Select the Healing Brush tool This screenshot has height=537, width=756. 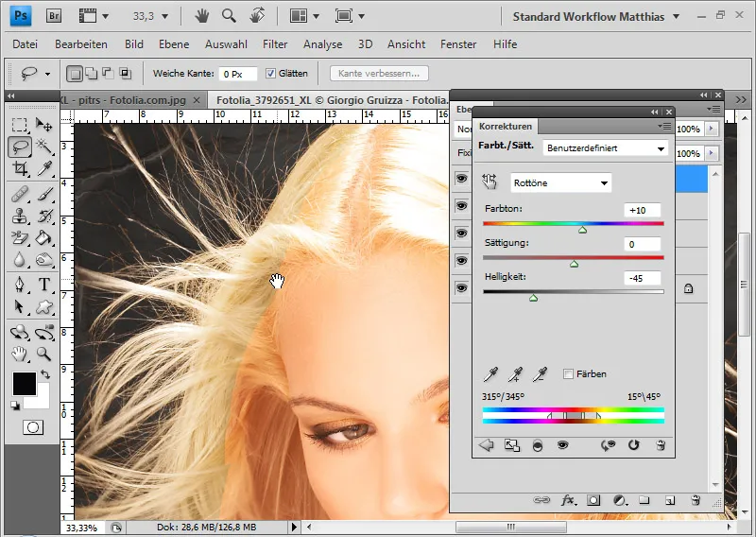click(x=20, y=195)
